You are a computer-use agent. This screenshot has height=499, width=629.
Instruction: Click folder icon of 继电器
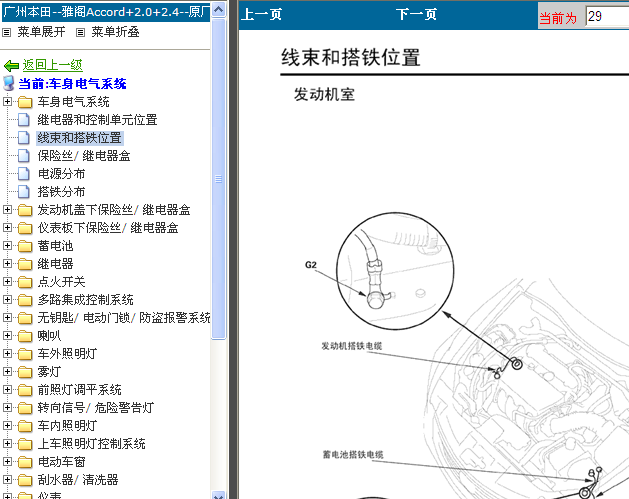coord(25,264)
